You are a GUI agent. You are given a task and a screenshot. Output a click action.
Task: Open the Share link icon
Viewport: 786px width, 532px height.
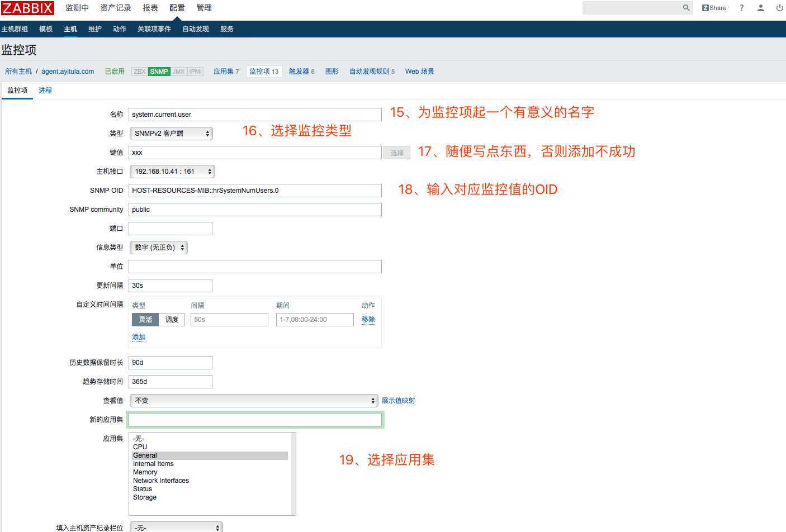coord(714,8)
